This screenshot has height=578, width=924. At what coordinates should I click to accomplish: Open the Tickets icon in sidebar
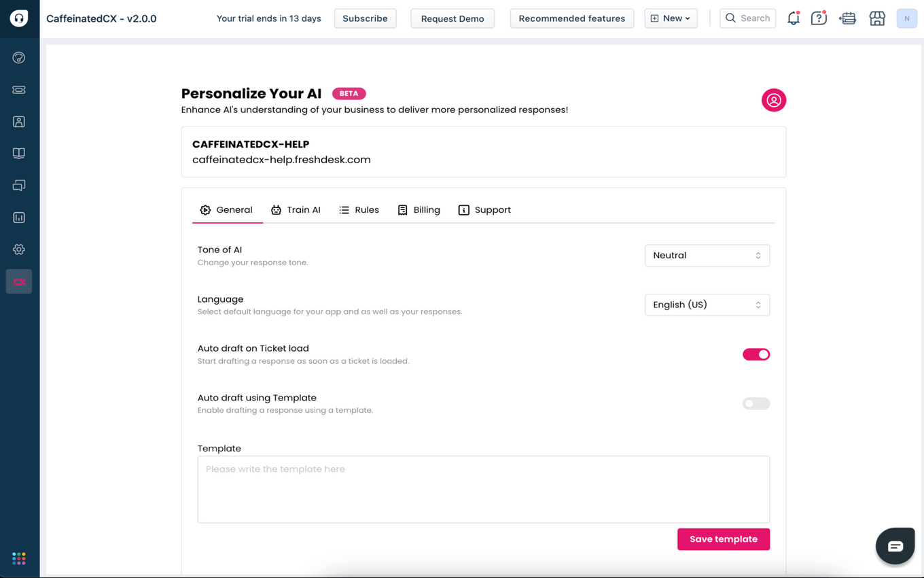(19, 90)
